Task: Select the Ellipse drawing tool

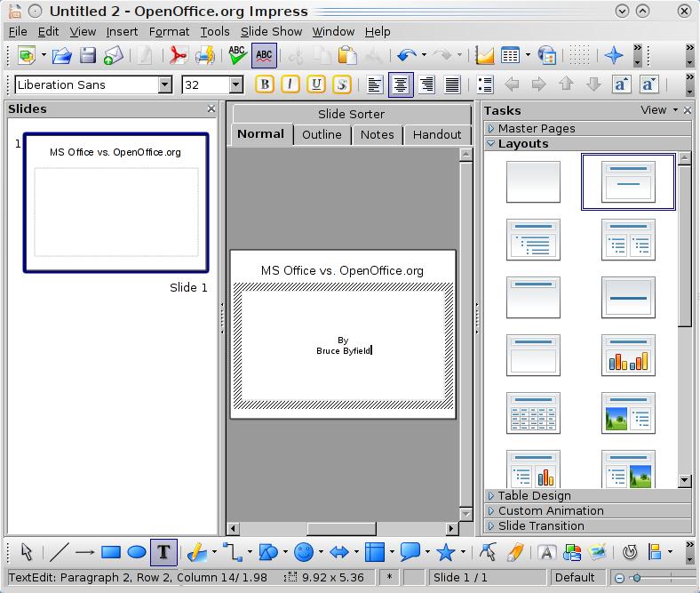Action: click(137, 552)
